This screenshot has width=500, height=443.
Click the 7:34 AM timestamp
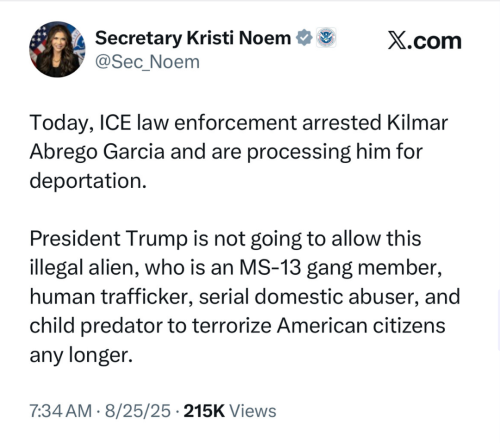(x=61, y=411)
